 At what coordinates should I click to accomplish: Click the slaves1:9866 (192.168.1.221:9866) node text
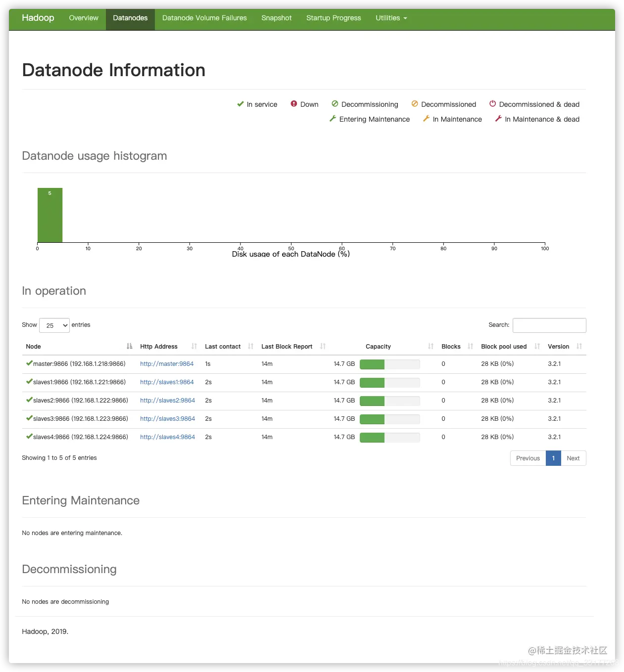point(79,382)
